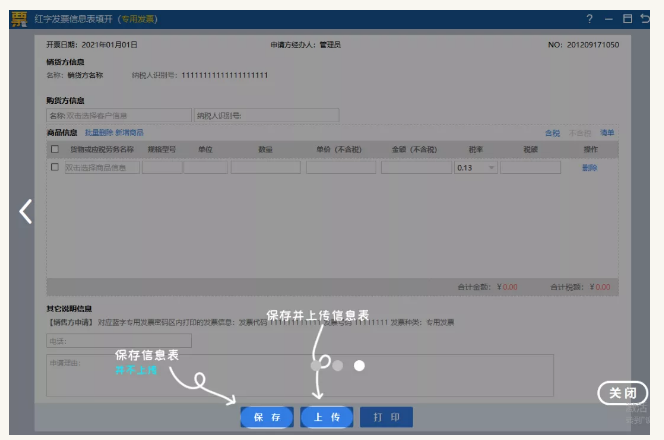Click the 申请方经办人 管理员 text
The height and width of the screenshot is (440, 664).
306,44
